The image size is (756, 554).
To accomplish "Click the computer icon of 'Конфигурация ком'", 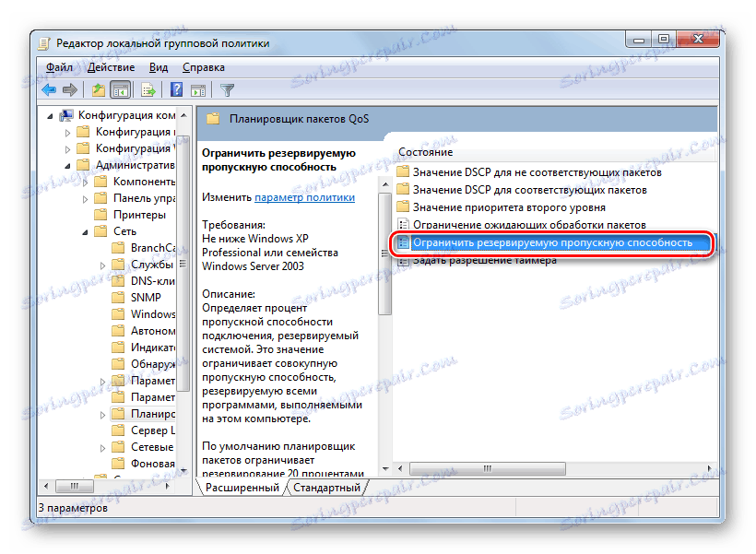I will point(66,115).
